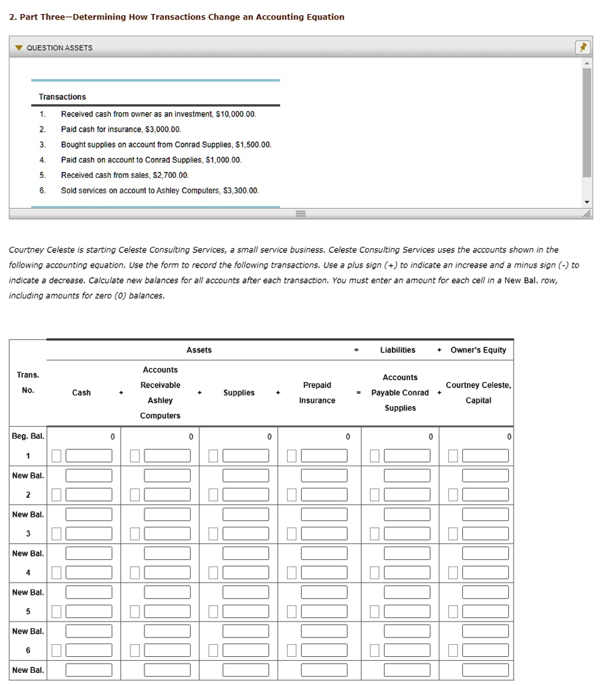Click the assets panel vertical scrollbar thumb
616x685 pixels.
coord(587,120)
